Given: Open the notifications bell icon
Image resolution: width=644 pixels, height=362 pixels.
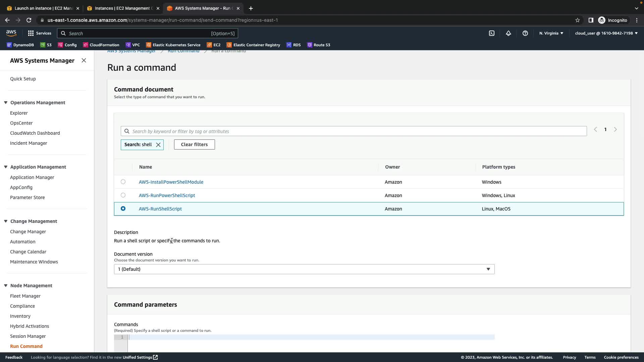Looking at the screenshot, I should 508,33.
